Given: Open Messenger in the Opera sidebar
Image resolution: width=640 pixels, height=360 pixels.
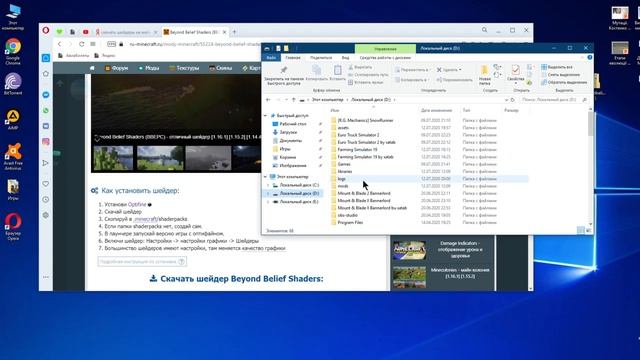Looking at the screenshot, I should (46, 95).
